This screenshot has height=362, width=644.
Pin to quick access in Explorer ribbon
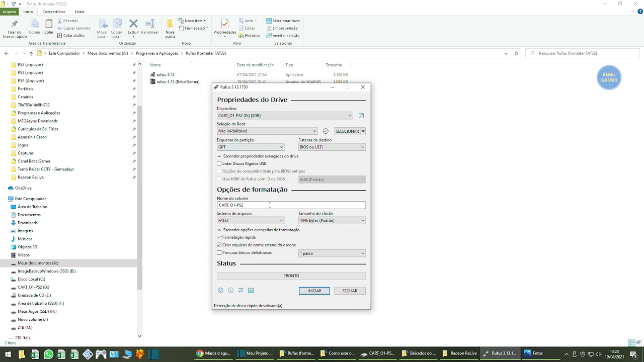point(15,29)
